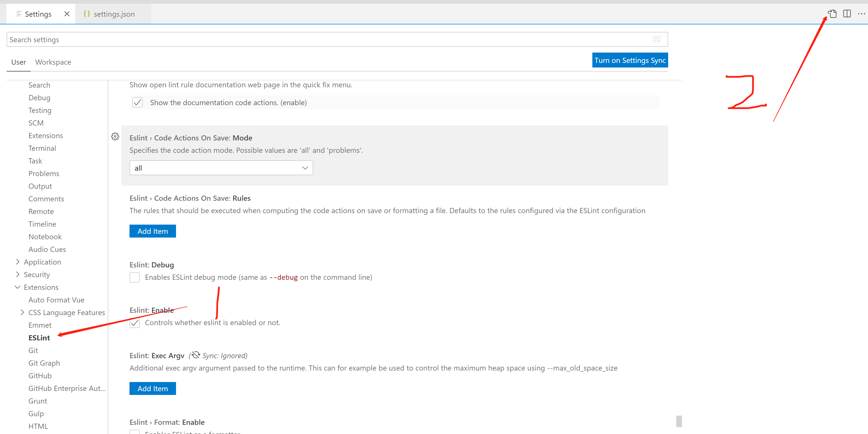Click the settings.json braces file icon
868x434 pixels.
click(87, 14)
